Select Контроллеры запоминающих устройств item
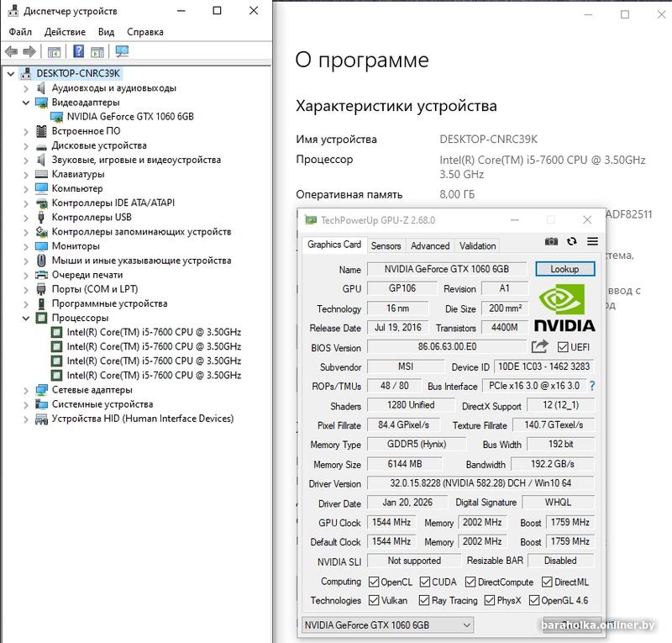The width and height of the screenshot is (672, 643). click(141, 232)
